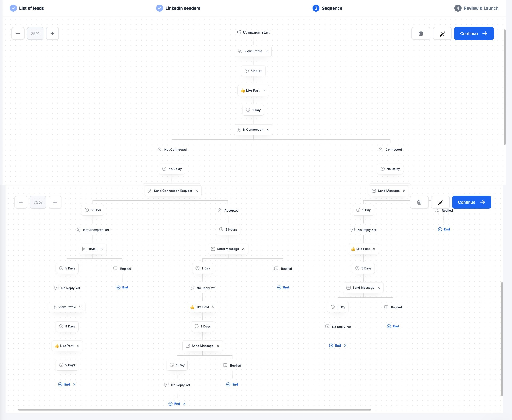Click the 75% zoom level field at top
The image size is (512, 420).
[35, 34]
